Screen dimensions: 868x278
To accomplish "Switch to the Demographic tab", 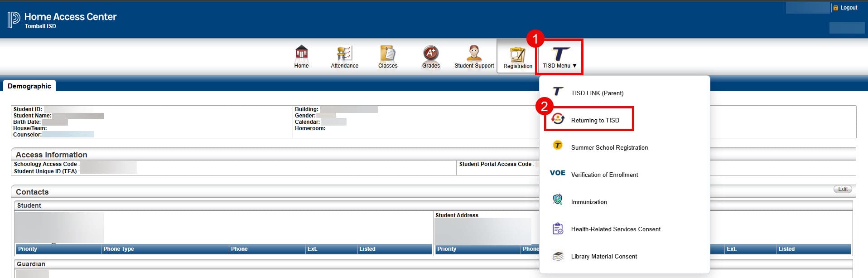I will click(x=29, y=86).
